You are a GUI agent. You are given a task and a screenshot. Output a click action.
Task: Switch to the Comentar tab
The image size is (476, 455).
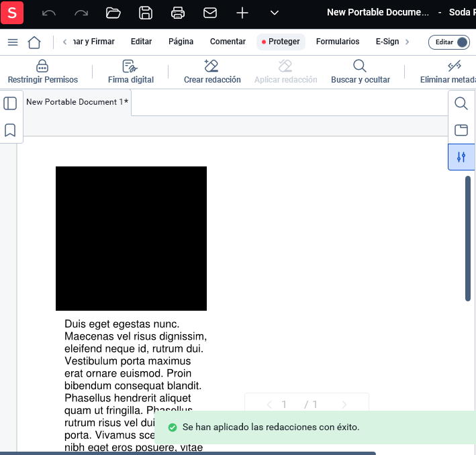coord(228,42)
